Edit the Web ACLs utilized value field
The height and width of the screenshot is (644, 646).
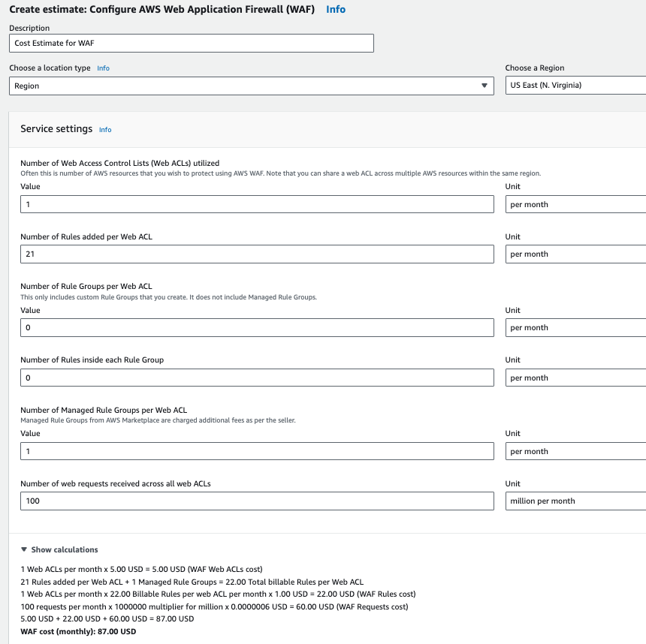(x=257, y=204)
